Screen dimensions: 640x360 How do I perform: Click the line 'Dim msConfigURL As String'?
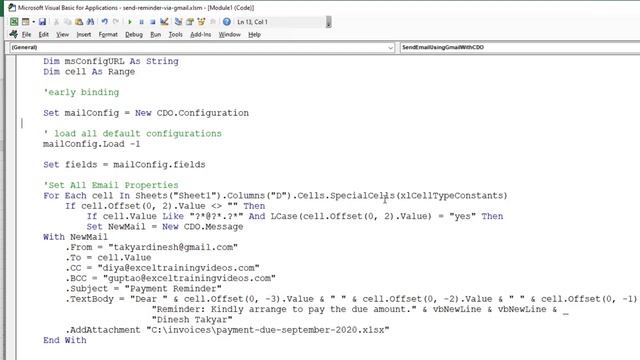(x=111, y=61)
